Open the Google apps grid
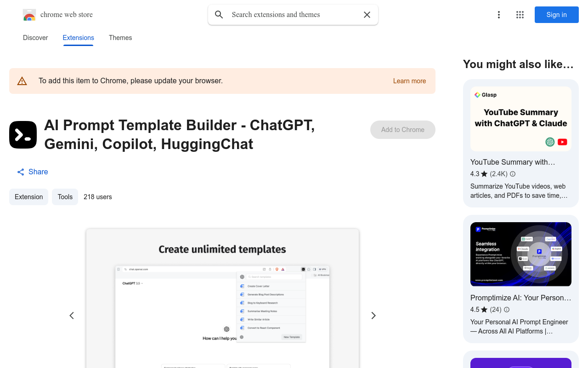This screenshot has width=588, height=368. point(520,15)
